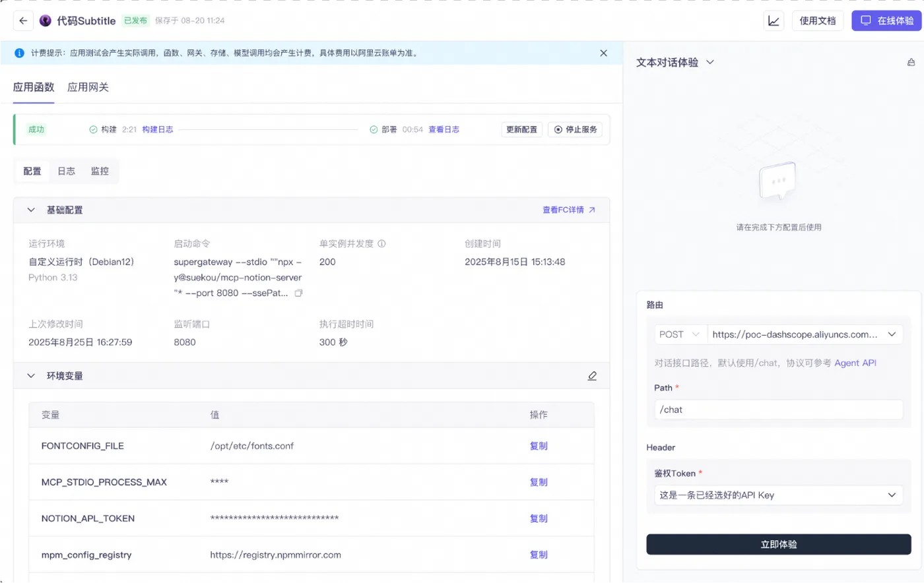
Task: Click the 更新配置 button
Action: coord(521,130)
